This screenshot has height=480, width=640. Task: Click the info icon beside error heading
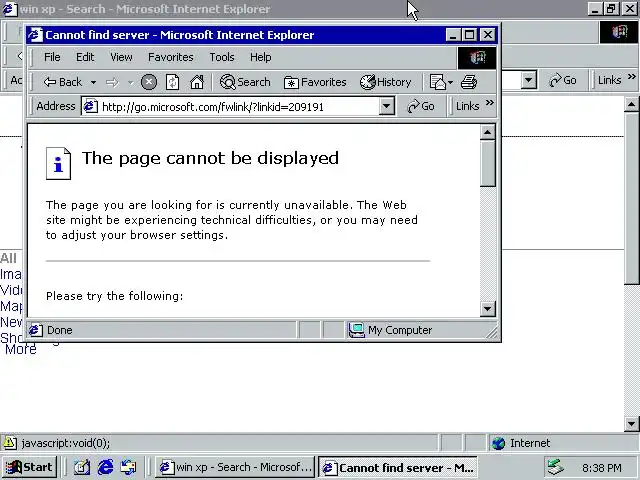(x=58, y=164)
